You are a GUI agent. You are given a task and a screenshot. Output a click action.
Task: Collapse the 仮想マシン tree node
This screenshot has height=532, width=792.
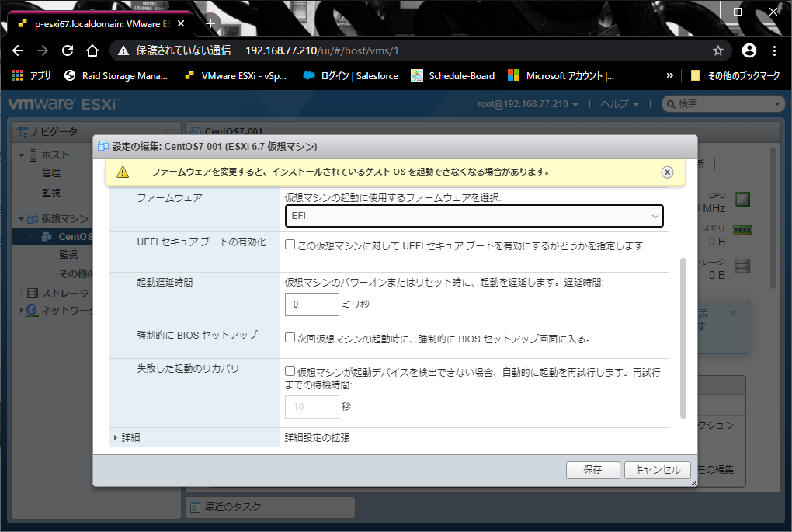click(x=22, y=219)
